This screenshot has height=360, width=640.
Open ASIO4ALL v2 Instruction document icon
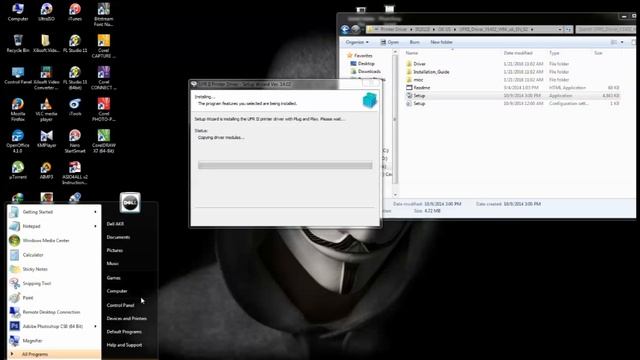[75, 173]
